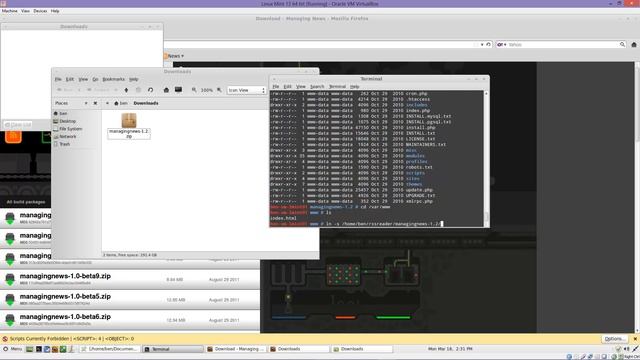Click the ben path bar button

(121, 103)
